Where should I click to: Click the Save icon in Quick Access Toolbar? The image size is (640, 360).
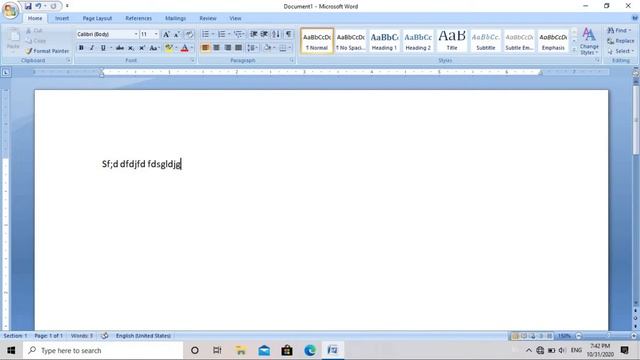(x=28, y=6)
